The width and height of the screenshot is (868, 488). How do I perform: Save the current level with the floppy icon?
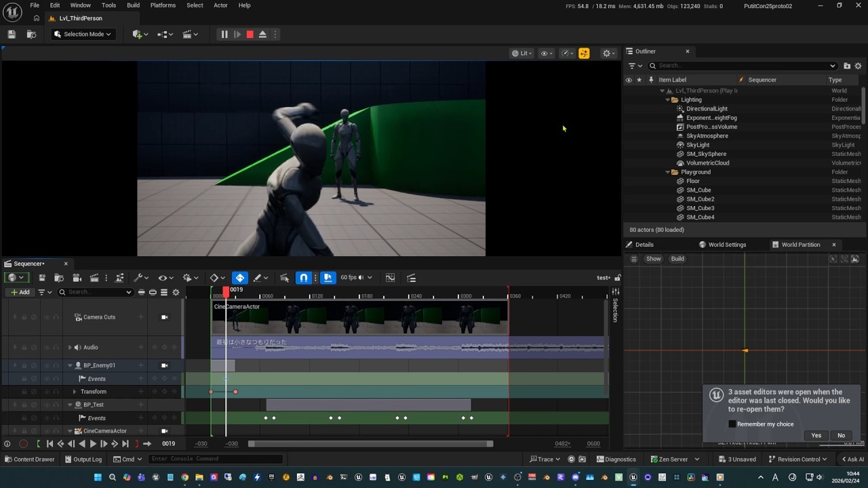pos(12,34)
